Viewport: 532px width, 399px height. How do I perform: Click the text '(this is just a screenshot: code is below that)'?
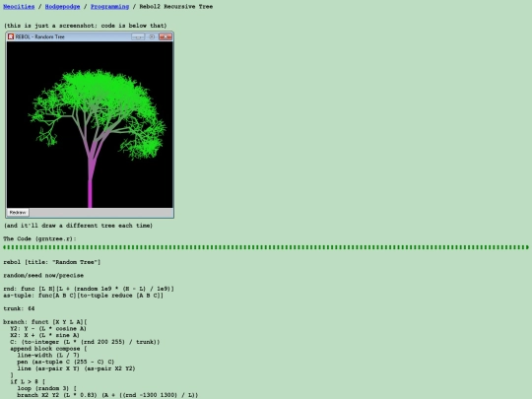pyautogui.click(x=85, y=26)
